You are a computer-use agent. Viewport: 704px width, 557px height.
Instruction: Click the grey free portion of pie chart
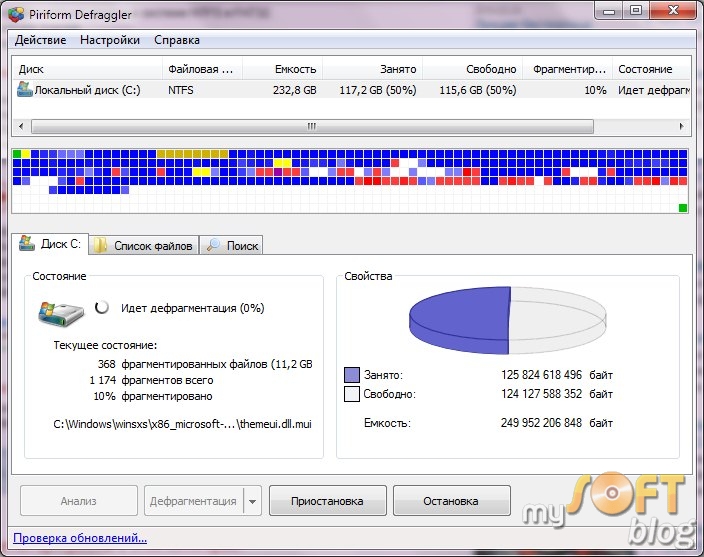point(557,320)
